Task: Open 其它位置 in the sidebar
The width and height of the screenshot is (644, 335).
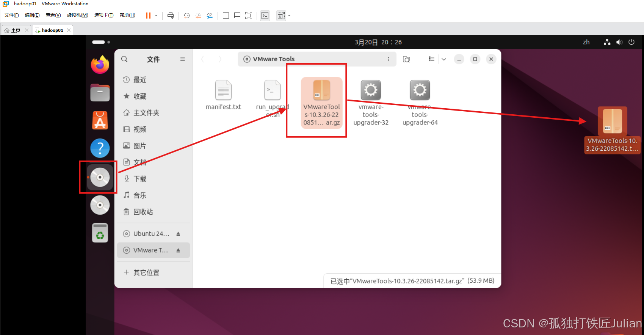Action: click(146, 273)
